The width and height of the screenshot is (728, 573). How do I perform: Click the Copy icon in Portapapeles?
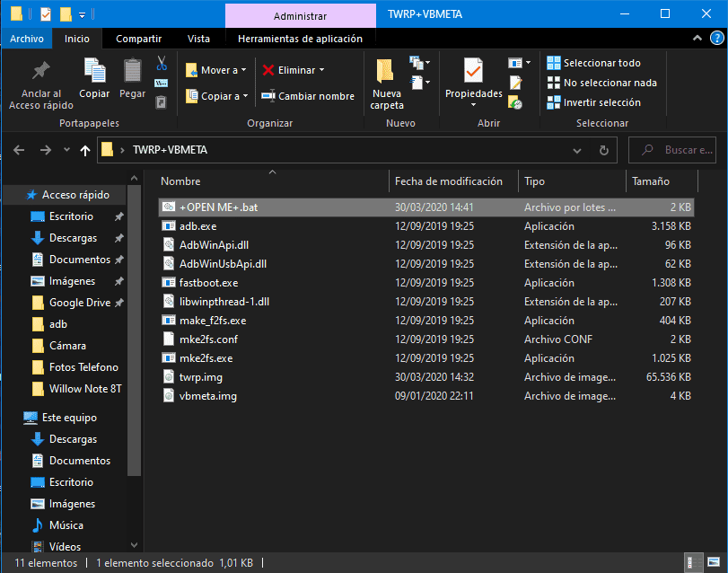[x=94, y=78]
